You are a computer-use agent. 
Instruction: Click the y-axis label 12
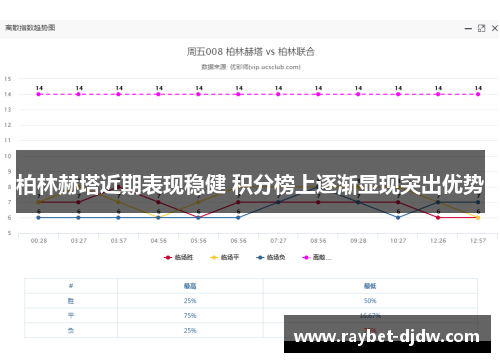[x=8, y=125]
